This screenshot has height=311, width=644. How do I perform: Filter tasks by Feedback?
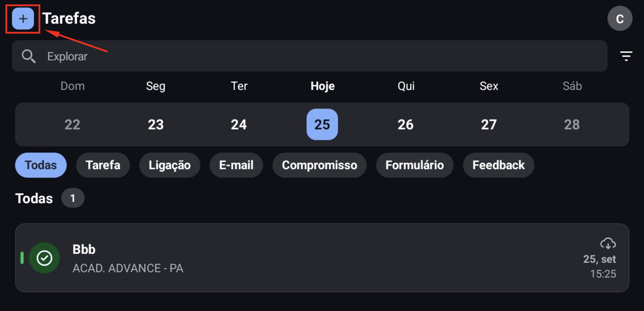pyautogui.click(x=498, y=165)
